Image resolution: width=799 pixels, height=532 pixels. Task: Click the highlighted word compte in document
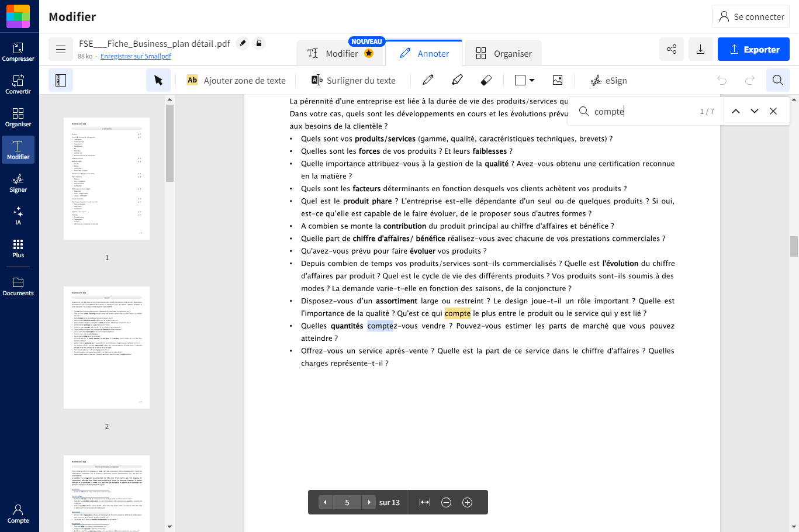[x=458, y=313]
